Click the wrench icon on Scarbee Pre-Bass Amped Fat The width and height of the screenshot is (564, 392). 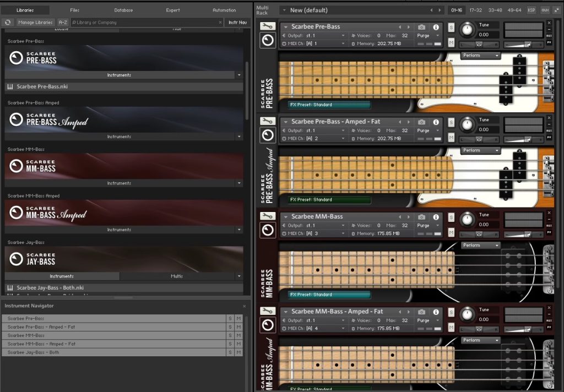pyautogui.click(x=268, y=122)
